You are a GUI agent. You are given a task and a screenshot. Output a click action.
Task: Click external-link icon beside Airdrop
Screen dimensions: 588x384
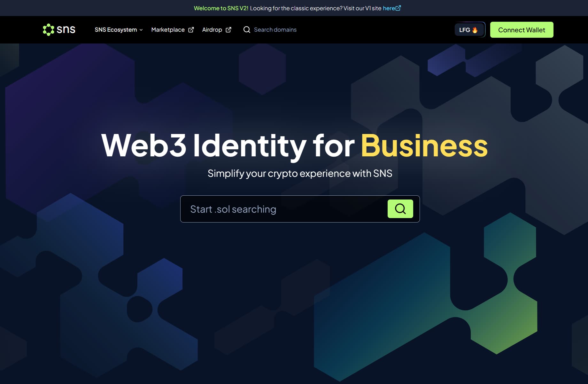click(228, 30)
